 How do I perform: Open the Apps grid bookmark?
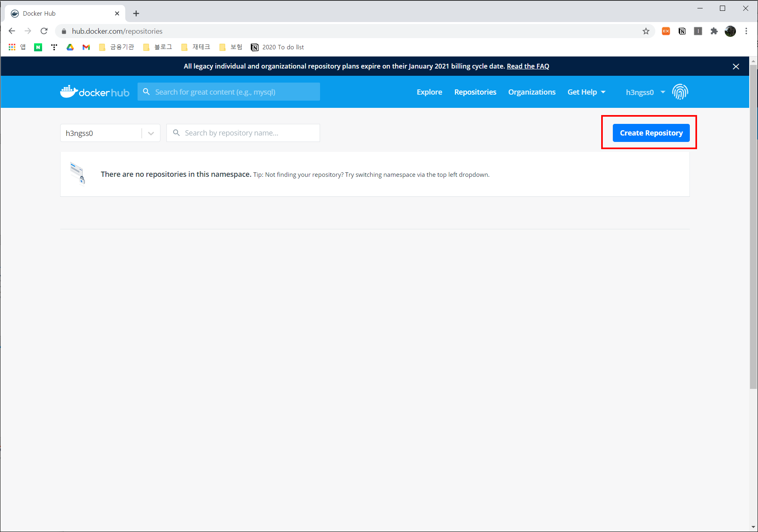17,47
